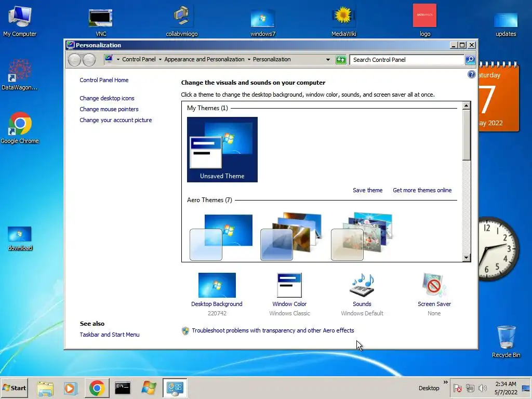Expand the Desktop toolbar chevron on taskbar
This screenshot has width=532, height=399.
pos(445,382)
